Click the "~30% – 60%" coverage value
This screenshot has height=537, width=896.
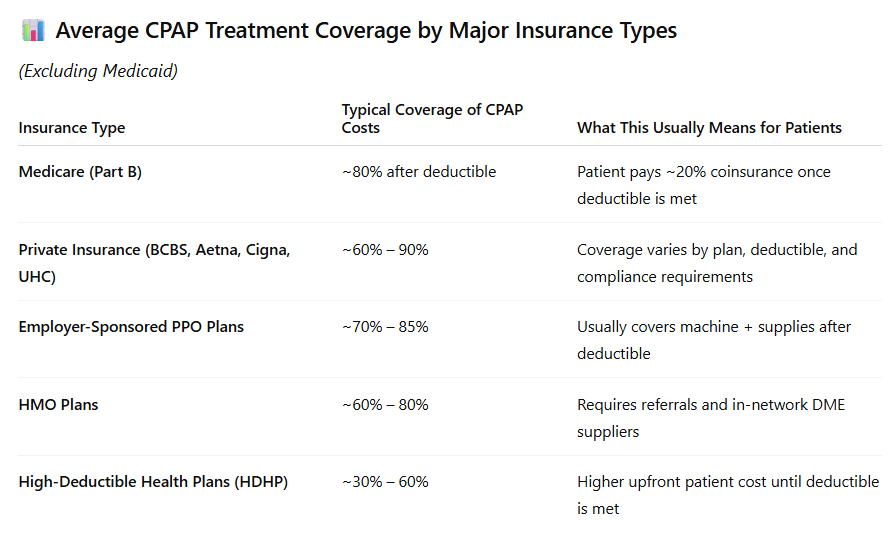tap(385, 482)
